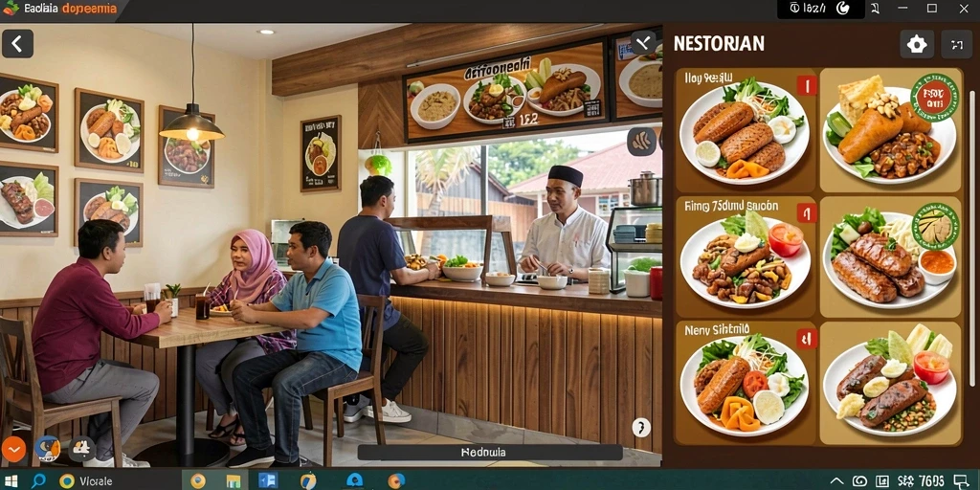The height and width of the screenshot is (490, 980).
Task: Expand the NESTORJAN panel with the fullscreen icon
Action: click(956, 44)
